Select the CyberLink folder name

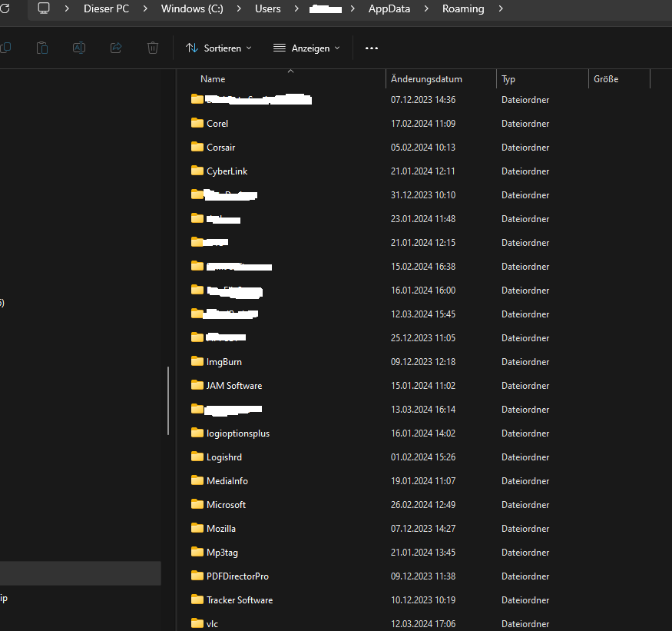coord(227,171)
